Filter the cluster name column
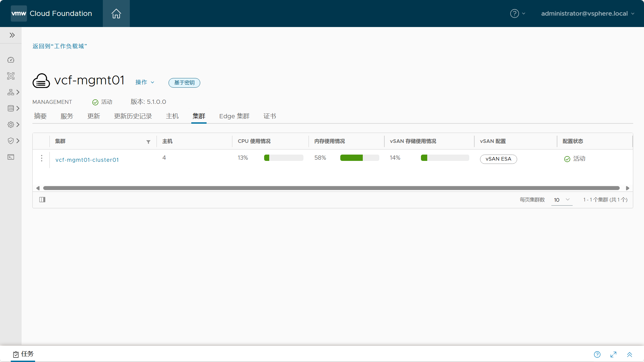This screenshot has height=362, width=644. tap(148, 142)
